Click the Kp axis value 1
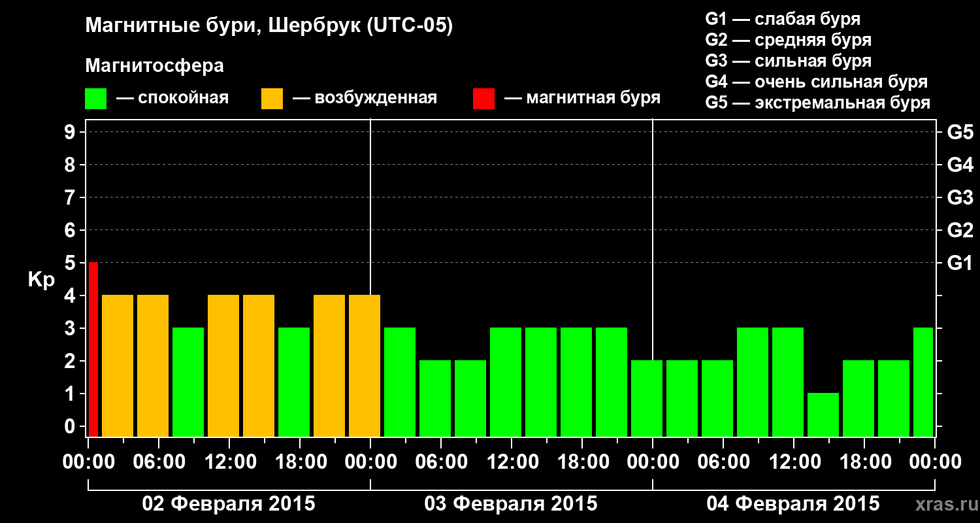 click(x=71, y=394)
